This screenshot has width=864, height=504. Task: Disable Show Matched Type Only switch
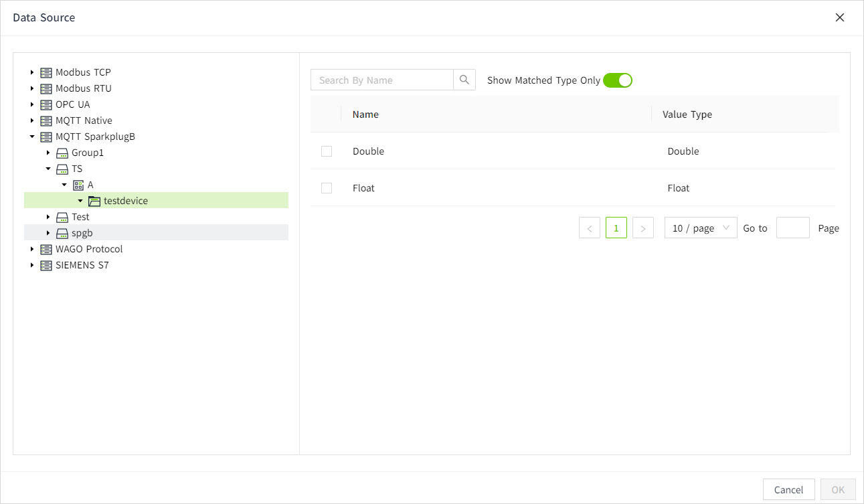tap(617, 80)
